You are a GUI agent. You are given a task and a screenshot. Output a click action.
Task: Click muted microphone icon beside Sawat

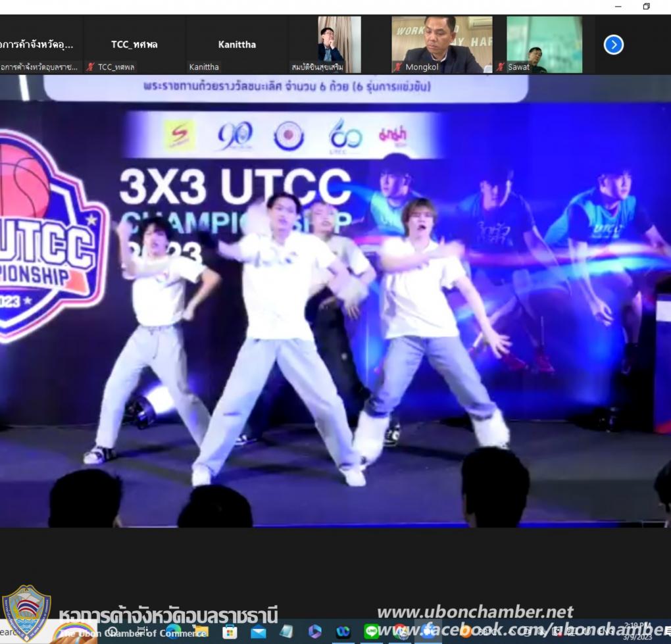(500, 66)
